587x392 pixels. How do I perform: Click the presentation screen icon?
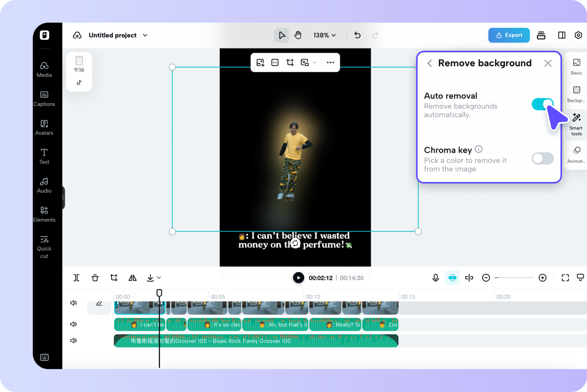coord(580,278)
